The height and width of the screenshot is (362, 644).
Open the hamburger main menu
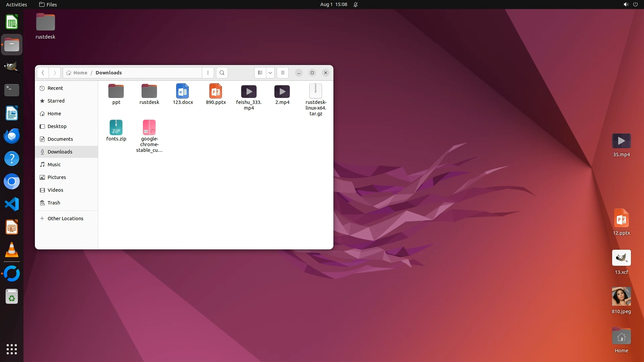click(283, 73)
